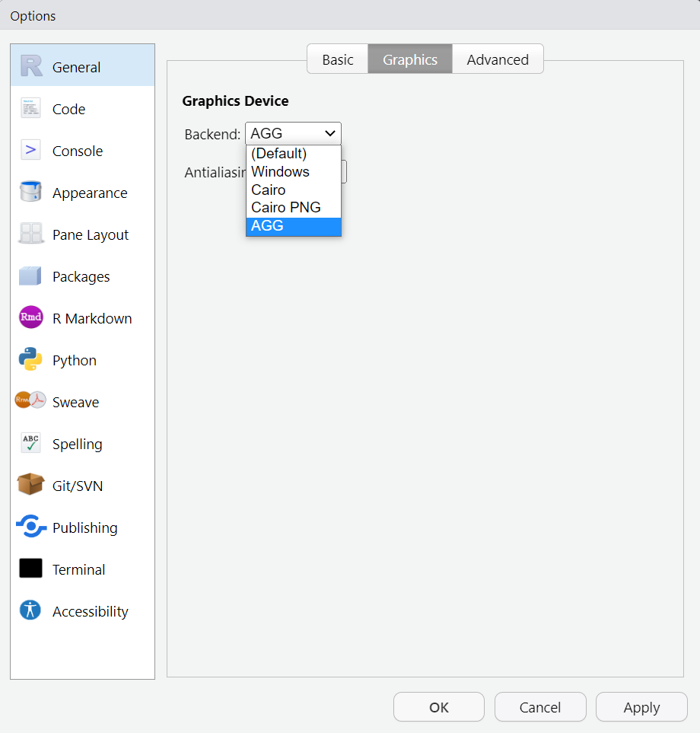Switch to the Basic tab
700x733 pixels.
point(338,59)
